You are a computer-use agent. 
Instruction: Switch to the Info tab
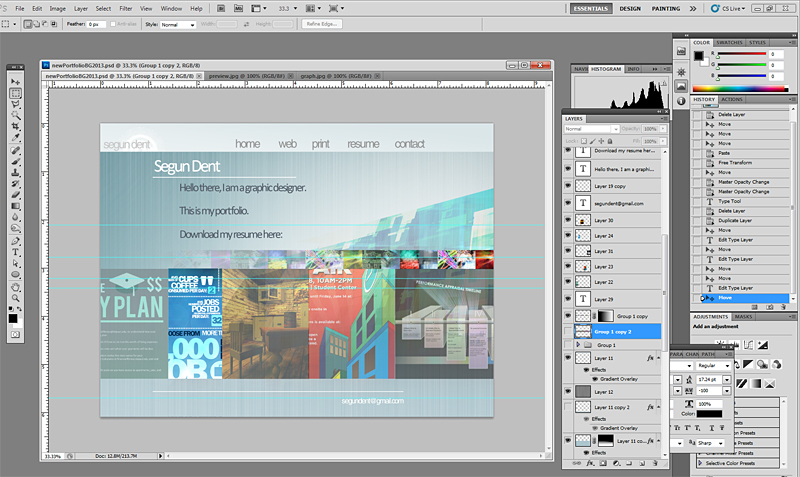point(633,69)
